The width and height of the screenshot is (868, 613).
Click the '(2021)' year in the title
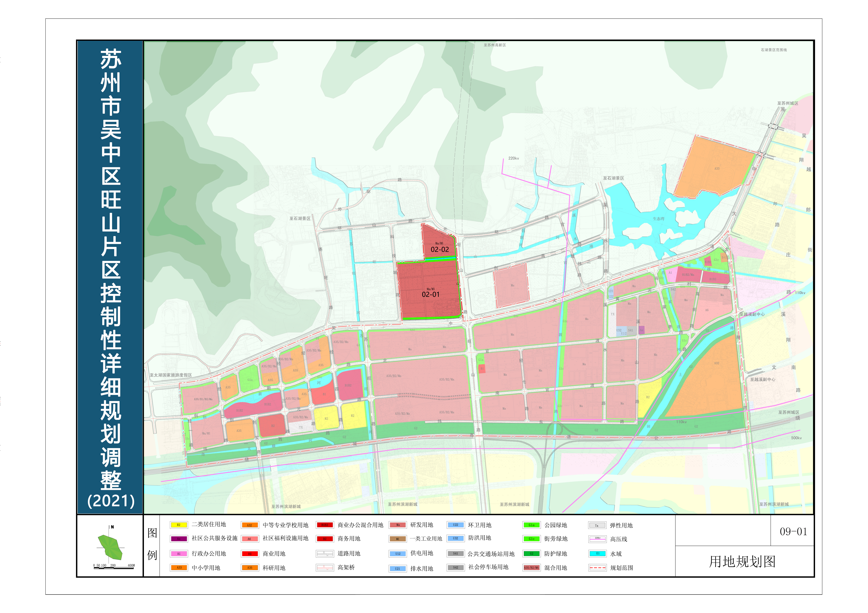[x=111, y=501]
